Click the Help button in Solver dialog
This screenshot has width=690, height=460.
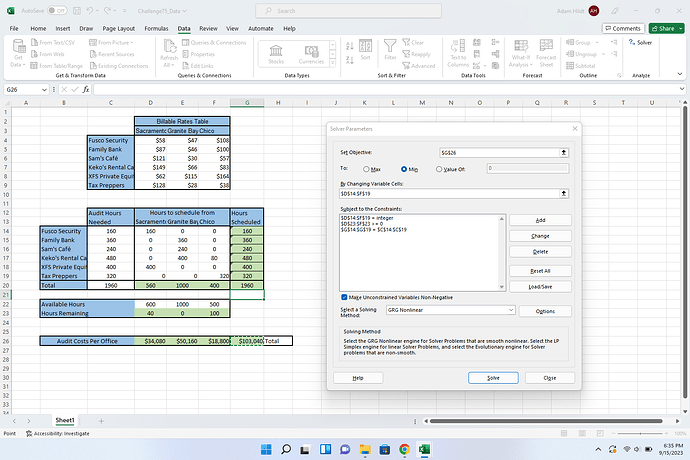coord(358,378)
